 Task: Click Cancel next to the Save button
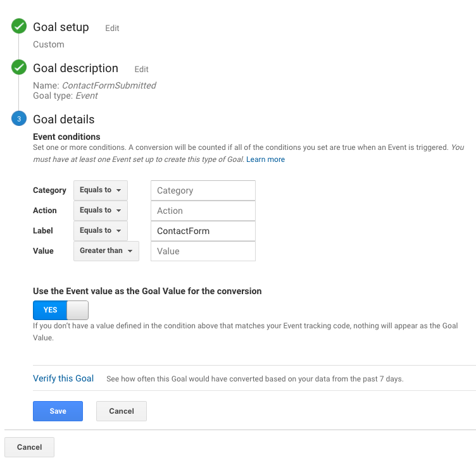point(122,411)
